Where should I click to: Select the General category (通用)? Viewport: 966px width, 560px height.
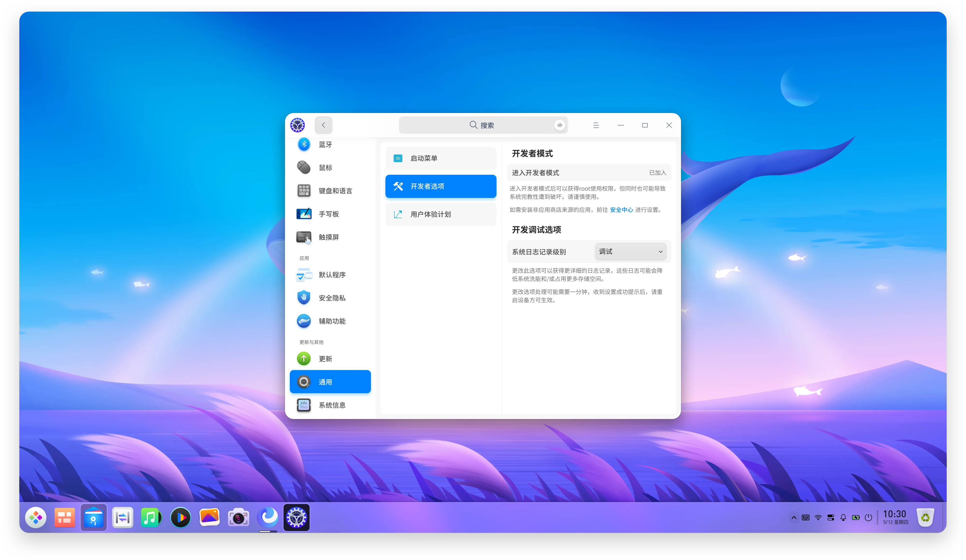(330, 382)
